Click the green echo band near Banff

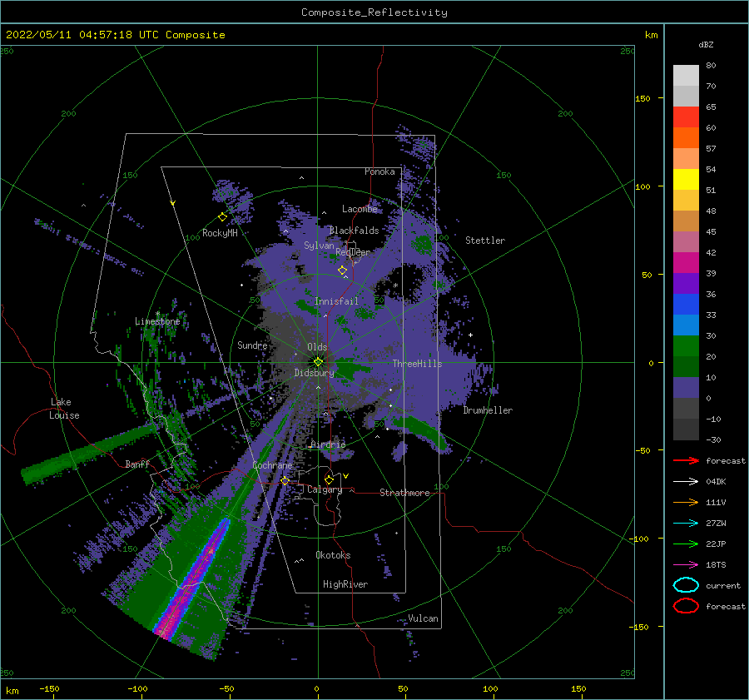tap(88, 454)
